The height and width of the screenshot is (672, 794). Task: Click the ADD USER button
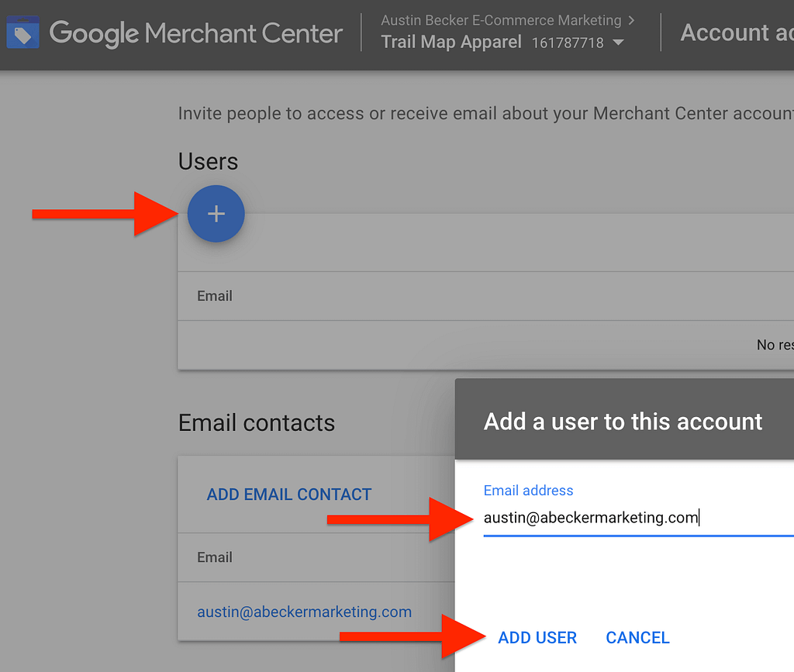point(537,638)
